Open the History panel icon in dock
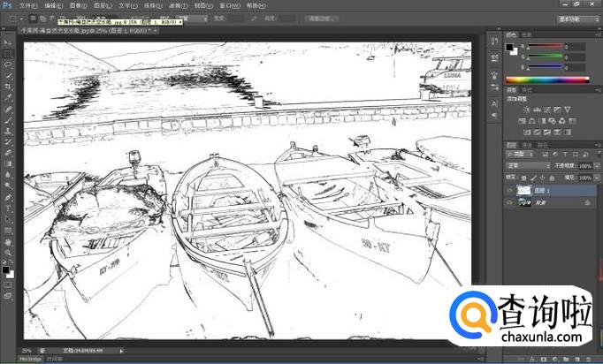This screenshot has width=603, height=364. point(494,41)
